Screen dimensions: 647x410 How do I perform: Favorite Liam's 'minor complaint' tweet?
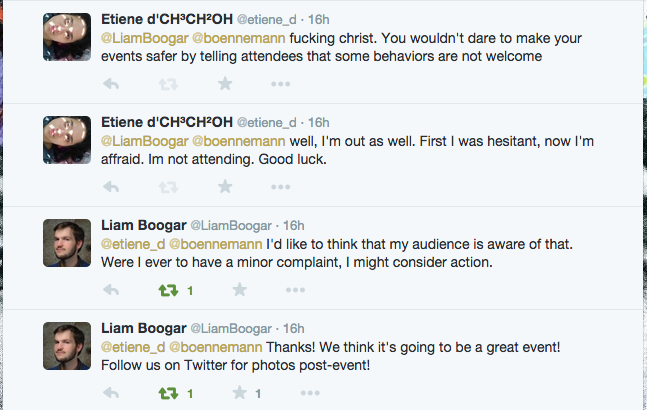tap(239, 290)
